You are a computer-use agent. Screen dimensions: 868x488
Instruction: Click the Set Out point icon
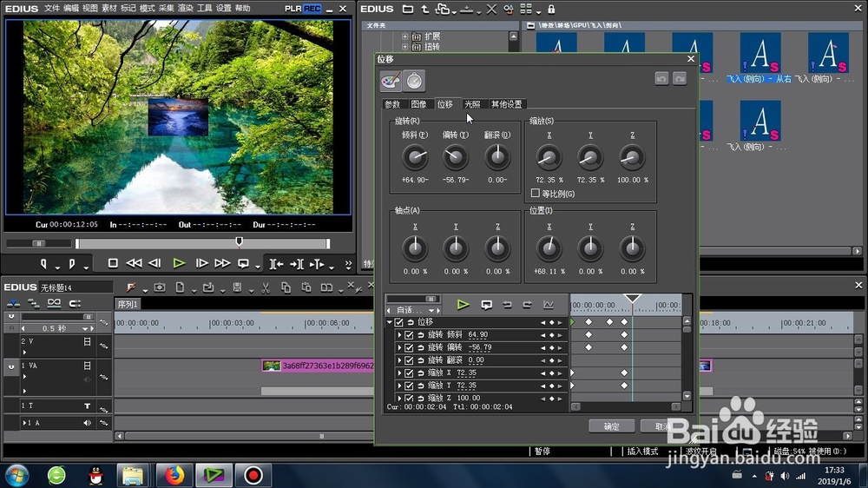72,264
